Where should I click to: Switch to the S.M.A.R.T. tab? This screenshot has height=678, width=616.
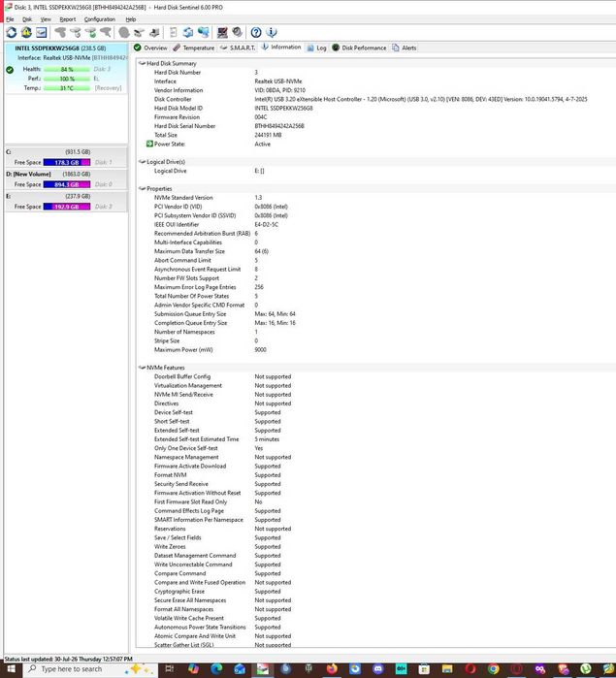coord(238,48)
